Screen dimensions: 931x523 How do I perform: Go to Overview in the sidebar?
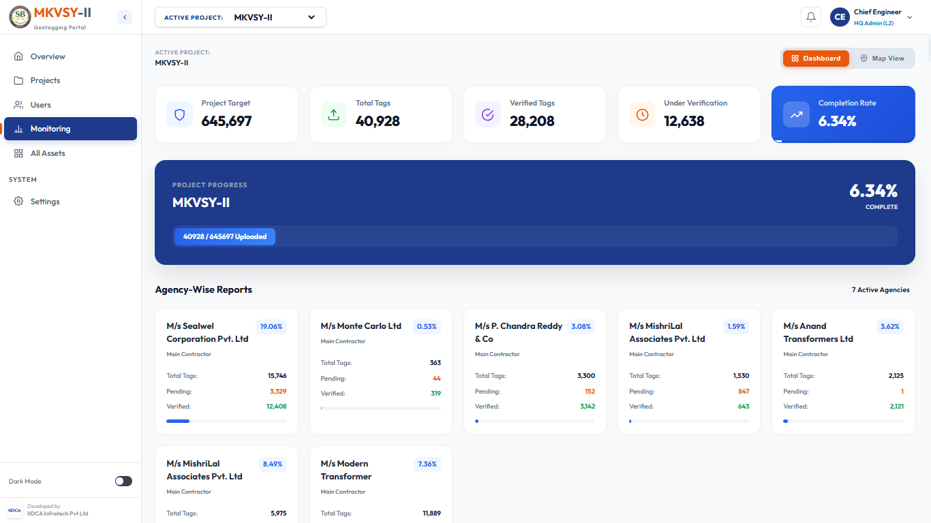70,56
